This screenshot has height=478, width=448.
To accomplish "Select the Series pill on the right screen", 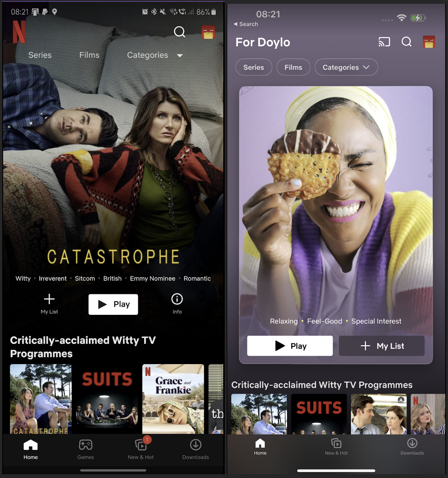I will click(254, 67).
